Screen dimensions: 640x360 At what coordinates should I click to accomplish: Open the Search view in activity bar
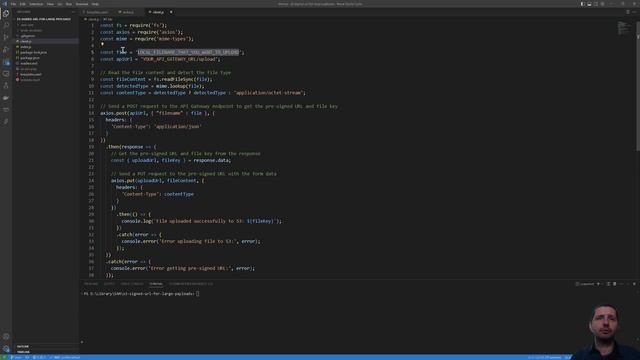[x=6, y=25]
